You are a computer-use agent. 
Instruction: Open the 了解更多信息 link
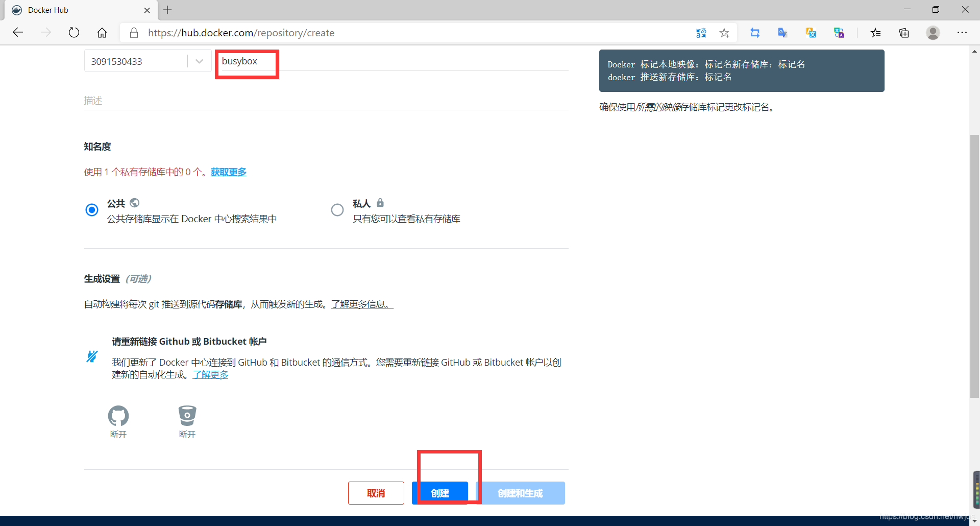coord(362,304)
